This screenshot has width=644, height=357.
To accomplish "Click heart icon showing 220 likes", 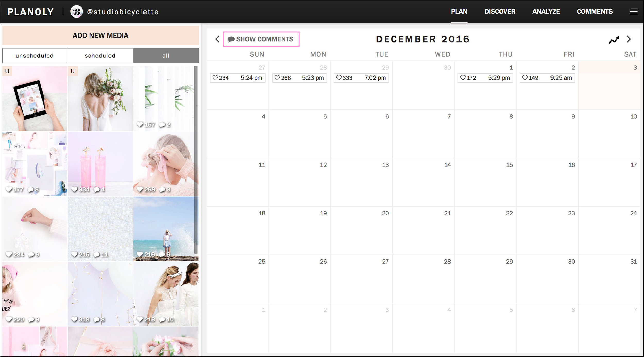I will coord(9,319).
